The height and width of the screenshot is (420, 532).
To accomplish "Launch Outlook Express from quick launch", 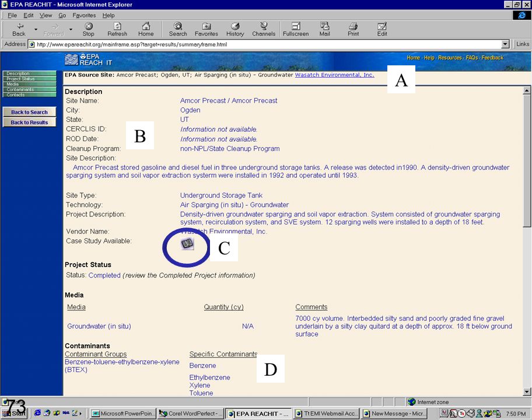I will point(47,413).
